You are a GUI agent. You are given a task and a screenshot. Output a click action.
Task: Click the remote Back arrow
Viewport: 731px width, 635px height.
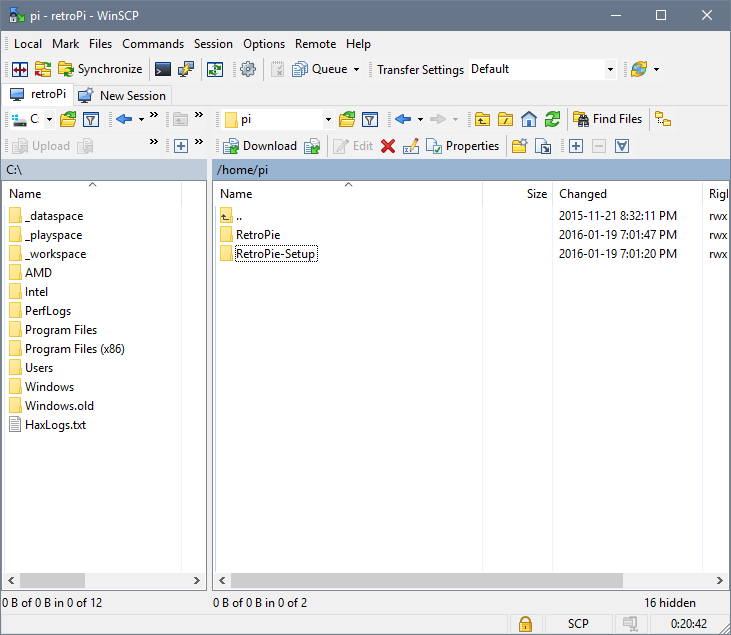click(403, 119)
